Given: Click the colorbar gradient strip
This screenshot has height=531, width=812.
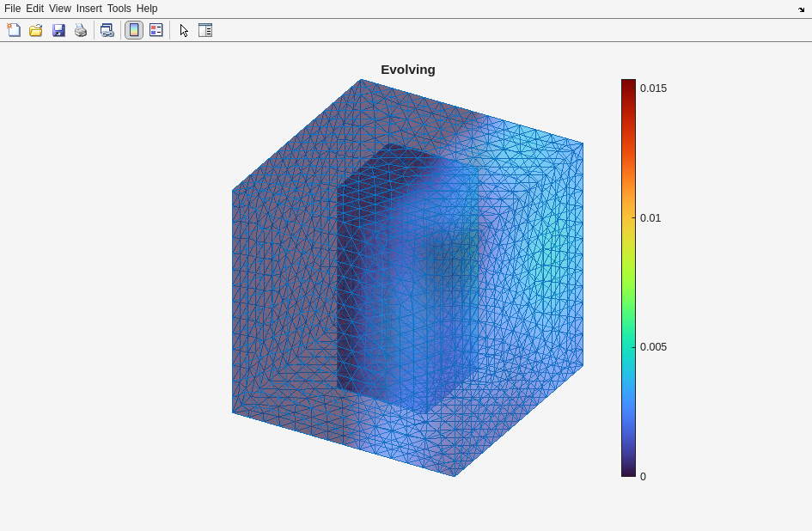Looking at the screenshot, I should pos(628,278).
